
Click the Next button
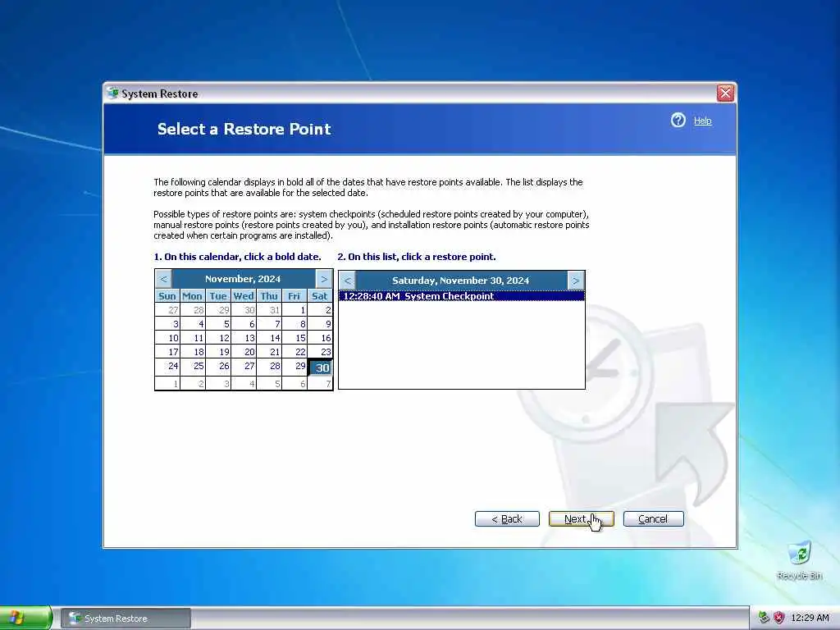582,518
